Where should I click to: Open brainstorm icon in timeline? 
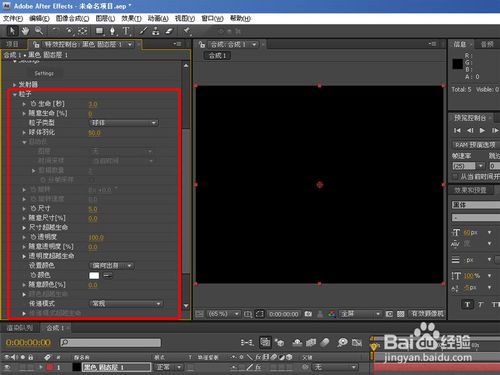(x=342, y=342)
